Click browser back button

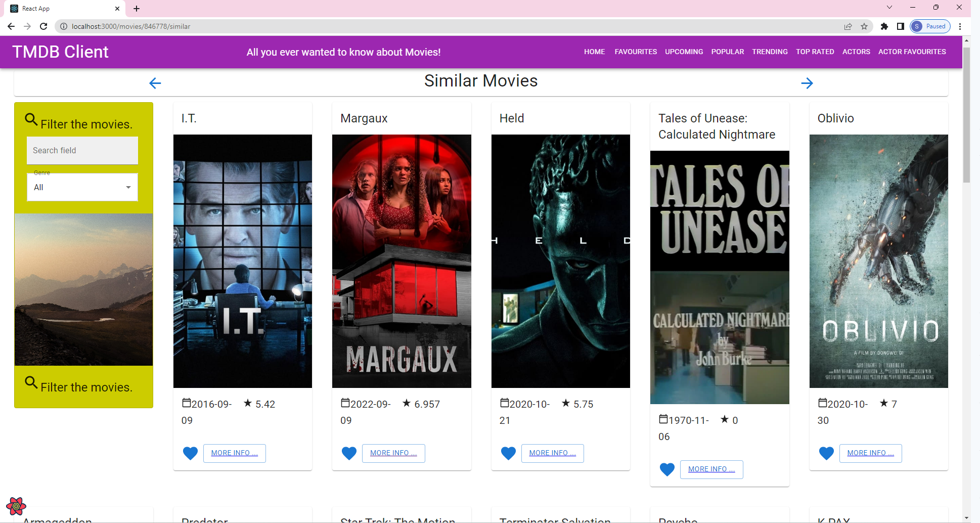pos(11,26)
